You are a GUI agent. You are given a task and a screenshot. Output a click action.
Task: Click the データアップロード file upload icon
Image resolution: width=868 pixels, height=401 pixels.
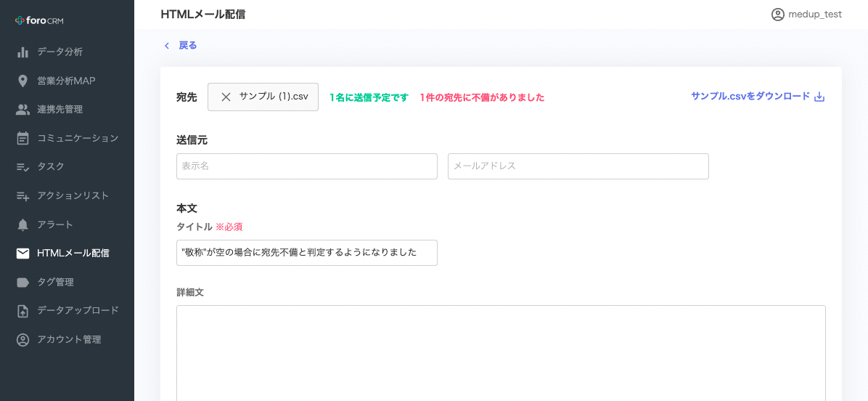tap(22, 311)
